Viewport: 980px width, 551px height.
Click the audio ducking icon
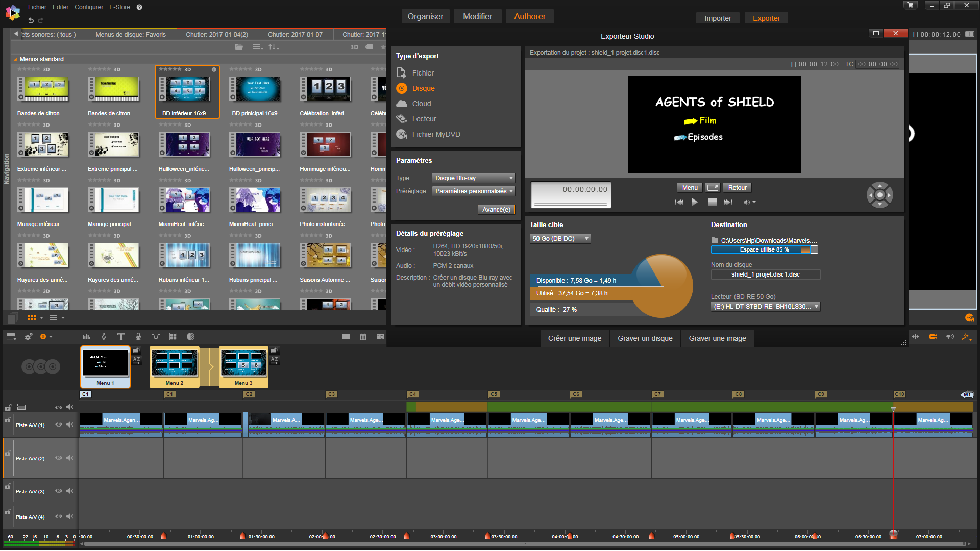(156, 337)
